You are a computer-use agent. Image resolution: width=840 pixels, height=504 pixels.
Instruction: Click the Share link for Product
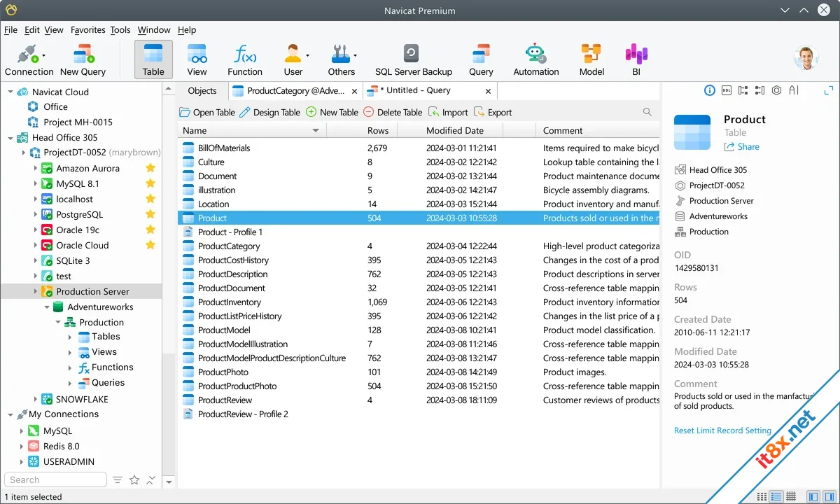(741, 147)
